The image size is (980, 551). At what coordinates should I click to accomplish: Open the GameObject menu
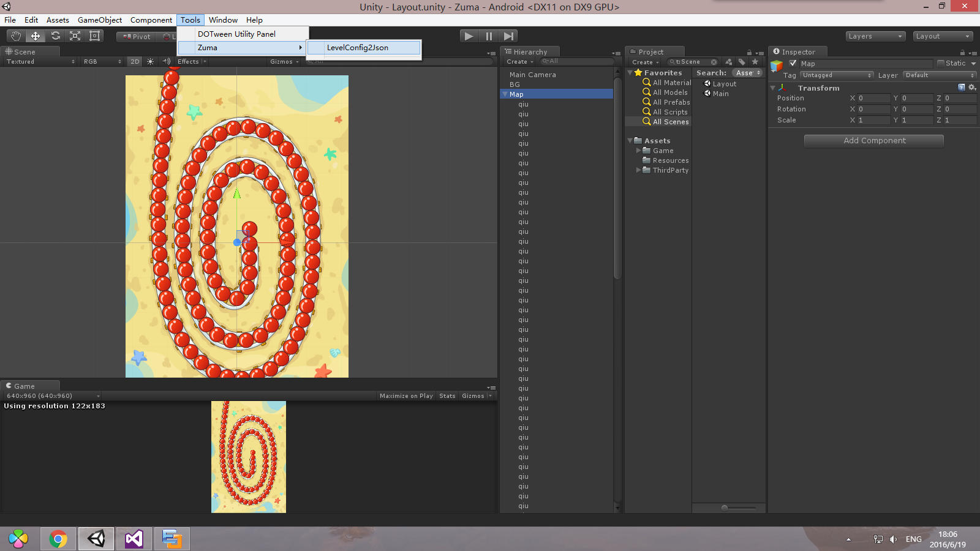click(100, 20)
